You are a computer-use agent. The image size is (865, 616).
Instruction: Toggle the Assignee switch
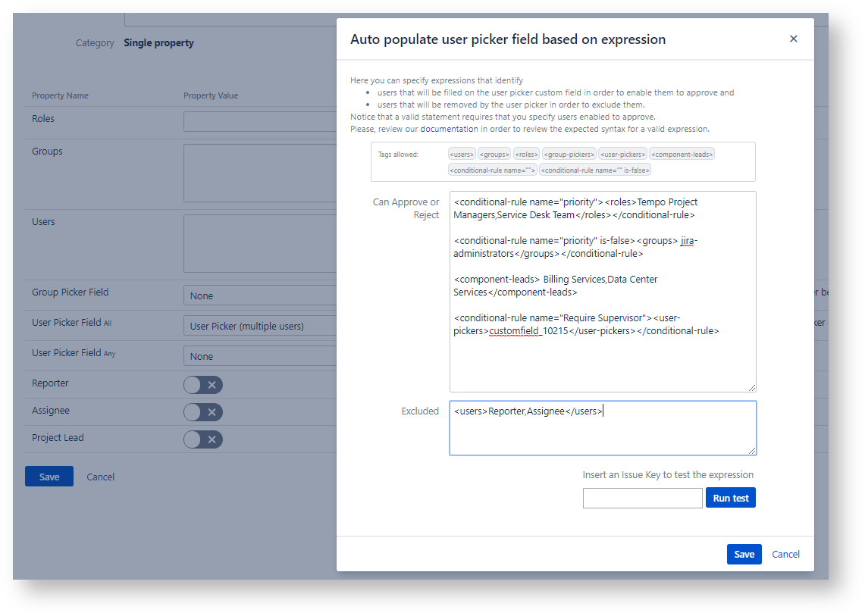[203, 412]
